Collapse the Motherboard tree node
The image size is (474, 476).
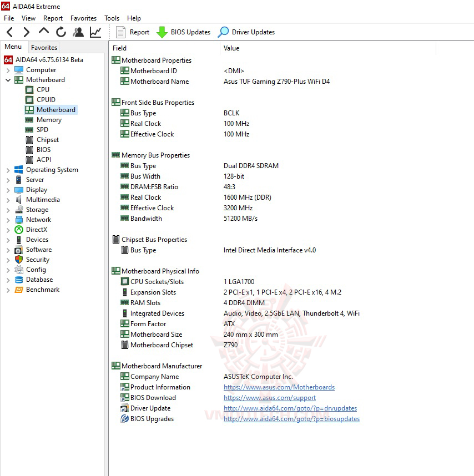point(8,80)
